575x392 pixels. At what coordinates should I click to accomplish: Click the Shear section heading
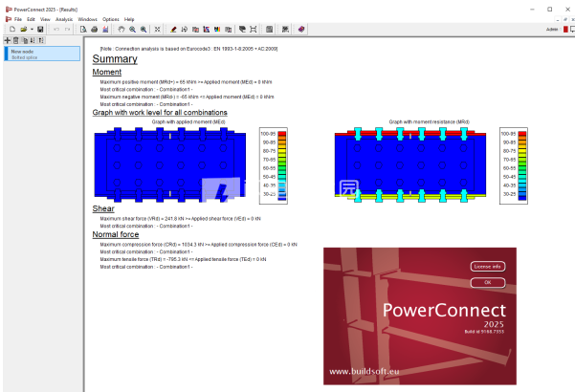click(x=103, y=208)
